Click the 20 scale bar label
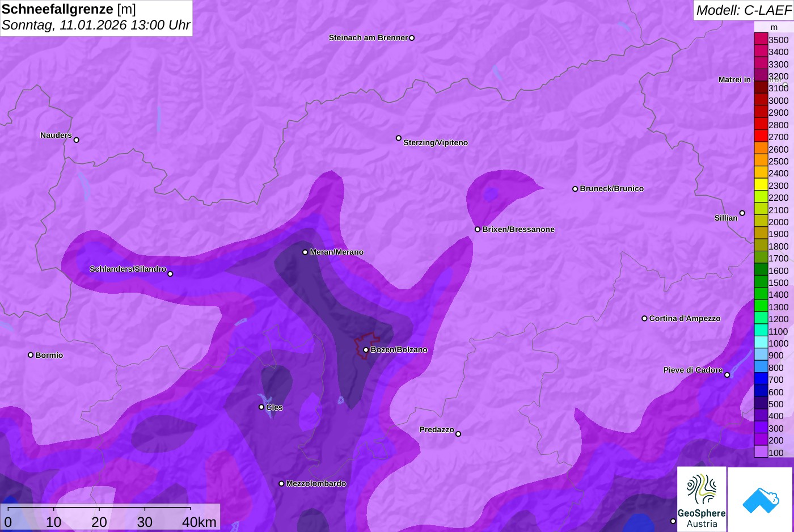 tap(99, 522)
